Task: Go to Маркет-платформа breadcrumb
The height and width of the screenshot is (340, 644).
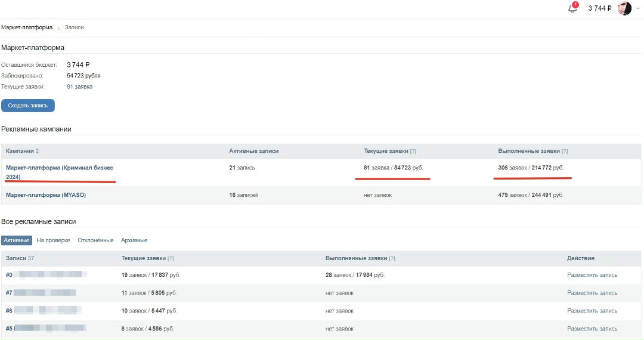Action: (27, 27)
